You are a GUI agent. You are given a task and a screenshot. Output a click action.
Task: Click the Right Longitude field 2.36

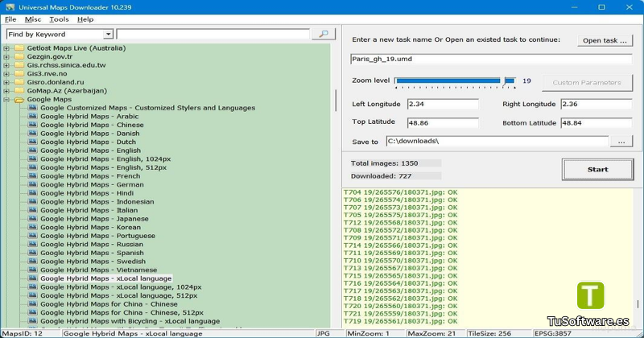(597, 104)
